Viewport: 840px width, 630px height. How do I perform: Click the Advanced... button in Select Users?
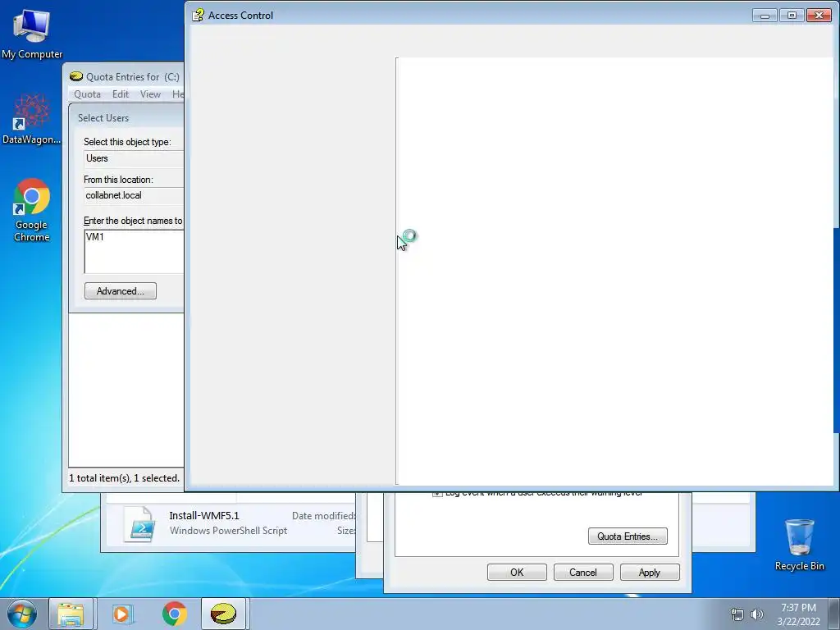pos(121,291)
